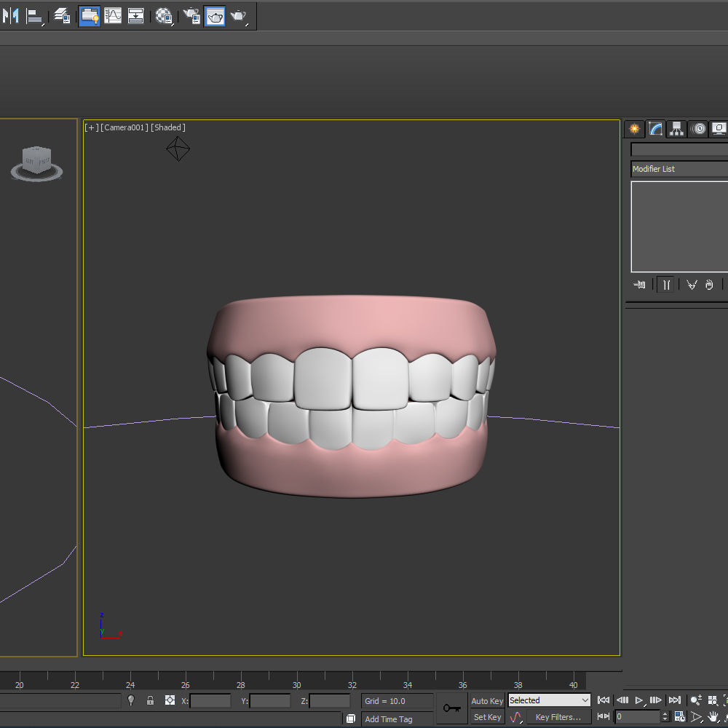Click the Render Production teapot icon
Screen dimensions: 728x728
239,16
